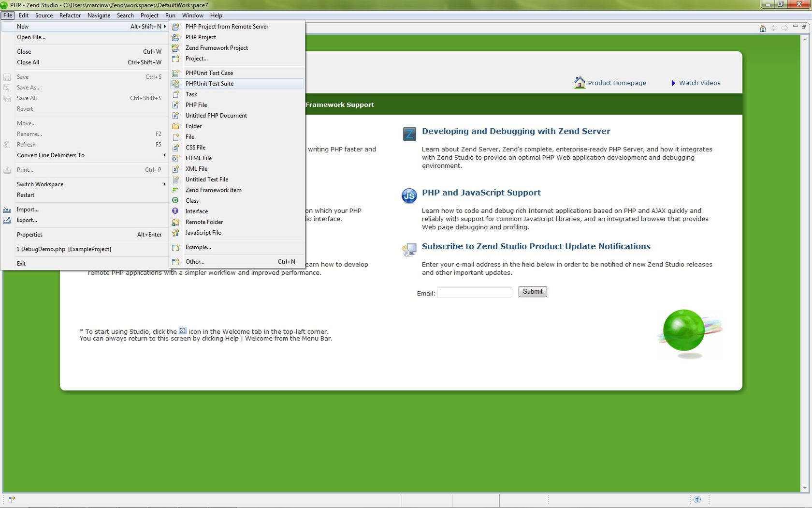Click the Task item icon
Image resolution: width=812 pixels, height=508 pixels.
point(176,94)
